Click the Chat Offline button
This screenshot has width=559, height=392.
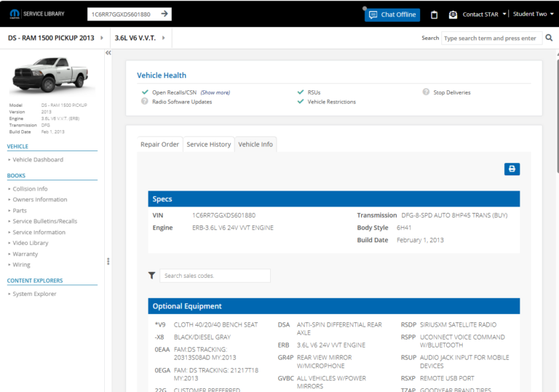[x=392, y=15]
